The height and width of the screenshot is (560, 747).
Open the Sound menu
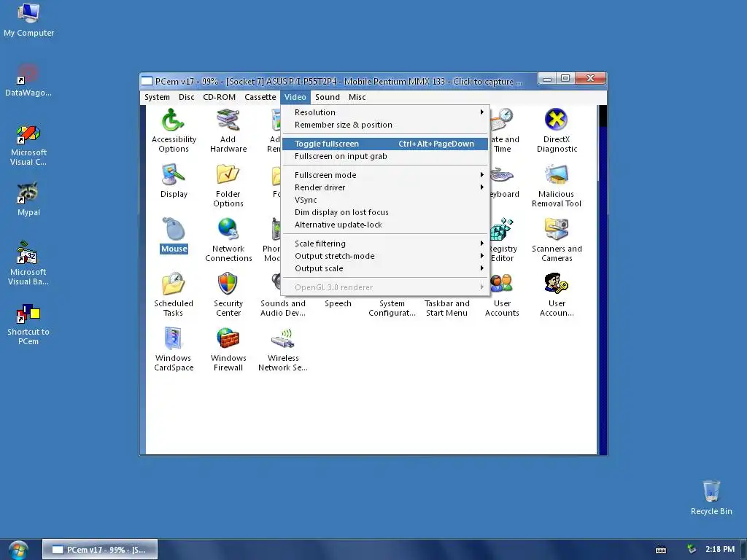point(328,97)
